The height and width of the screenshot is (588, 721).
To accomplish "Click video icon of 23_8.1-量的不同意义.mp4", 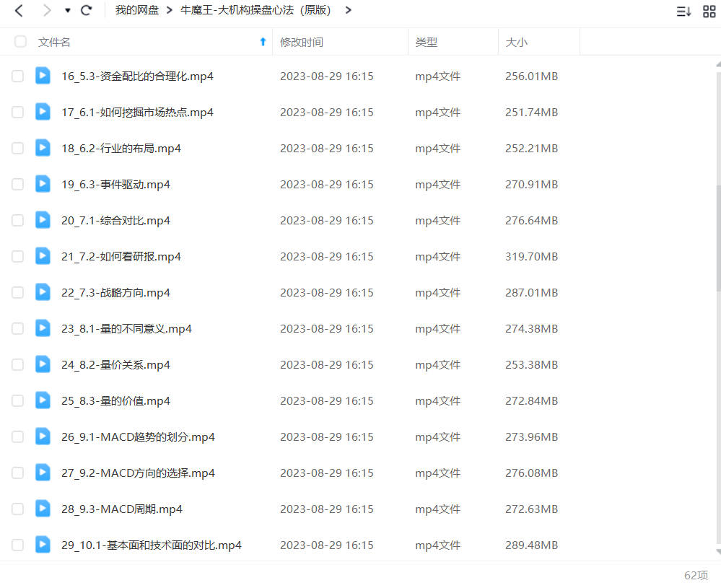I will point(43,328).
